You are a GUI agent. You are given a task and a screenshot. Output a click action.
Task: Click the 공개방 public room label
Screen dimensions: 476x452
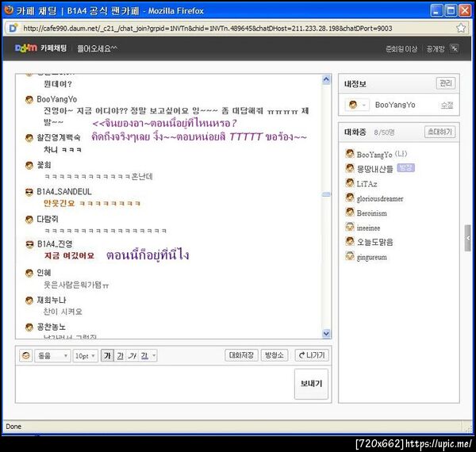coord(436,48)
